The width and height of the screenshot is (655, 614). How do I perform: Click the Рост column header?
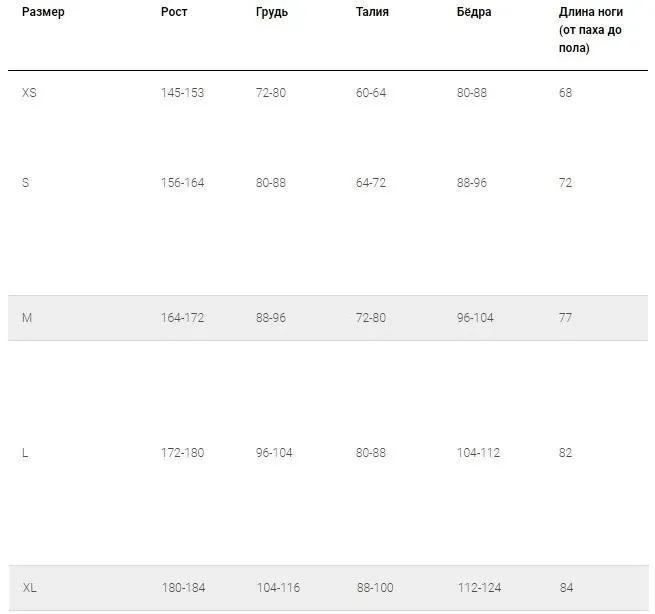click(x=174, y=12)
